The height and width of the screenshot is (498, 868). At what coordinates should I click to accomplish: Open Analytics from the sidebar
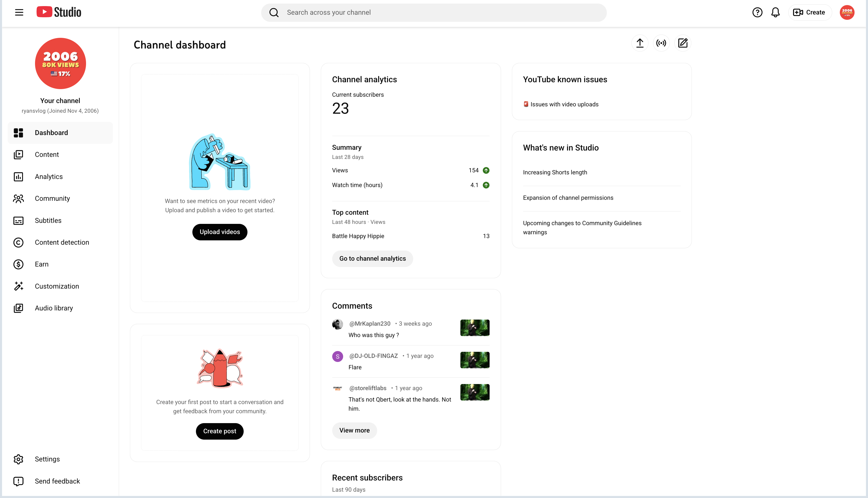tap(60, 176)
